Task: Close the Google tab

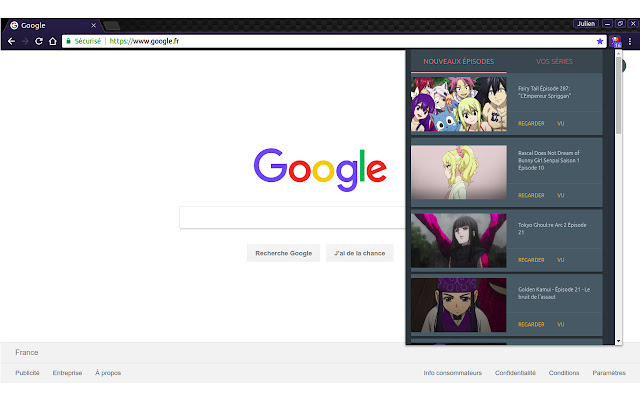Action: coord(93,25)
